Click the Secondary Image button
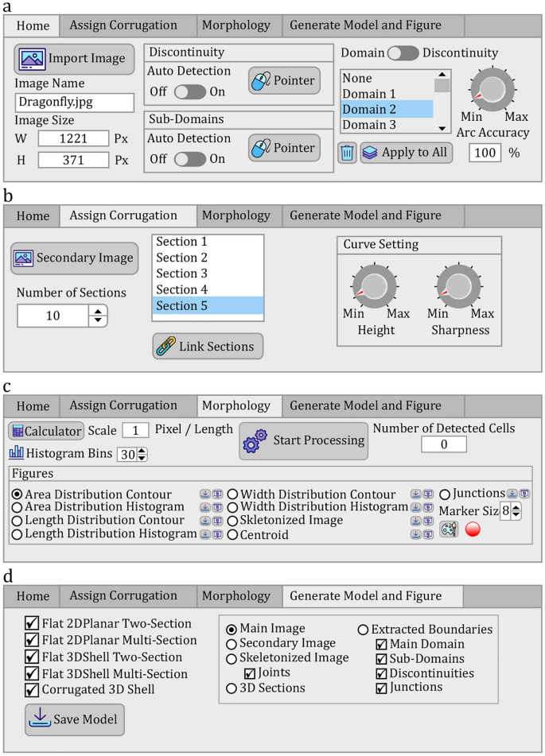The image size is (545, 756). click(x=74, y=258)
